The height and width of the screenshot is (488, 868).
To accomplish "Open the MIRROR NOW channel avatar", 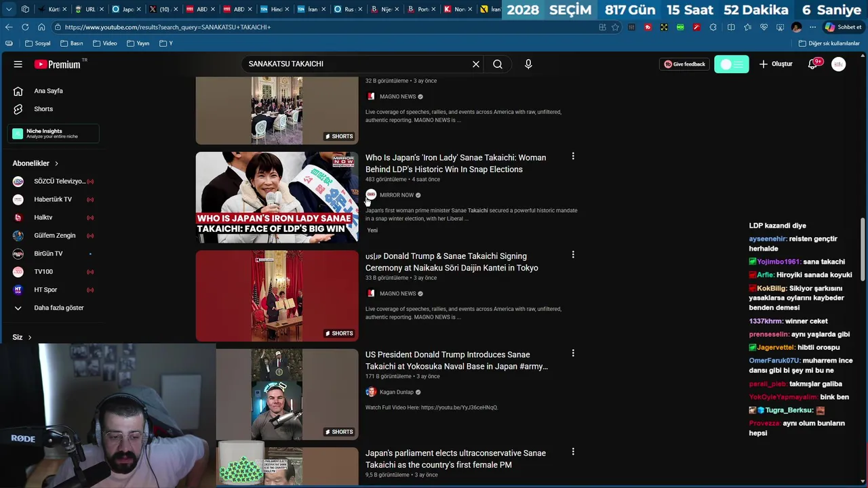I will (x=371, y=195).
